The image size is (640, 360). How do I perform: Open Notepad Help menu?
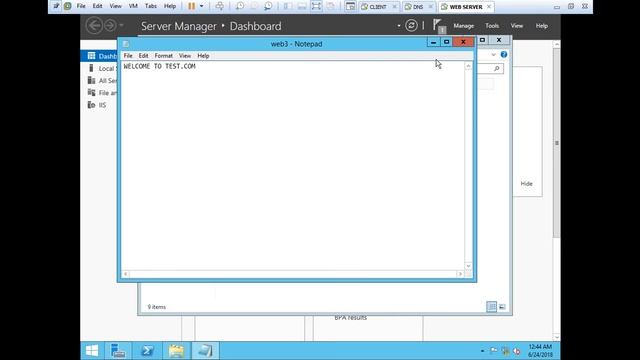tap(203, 56)
